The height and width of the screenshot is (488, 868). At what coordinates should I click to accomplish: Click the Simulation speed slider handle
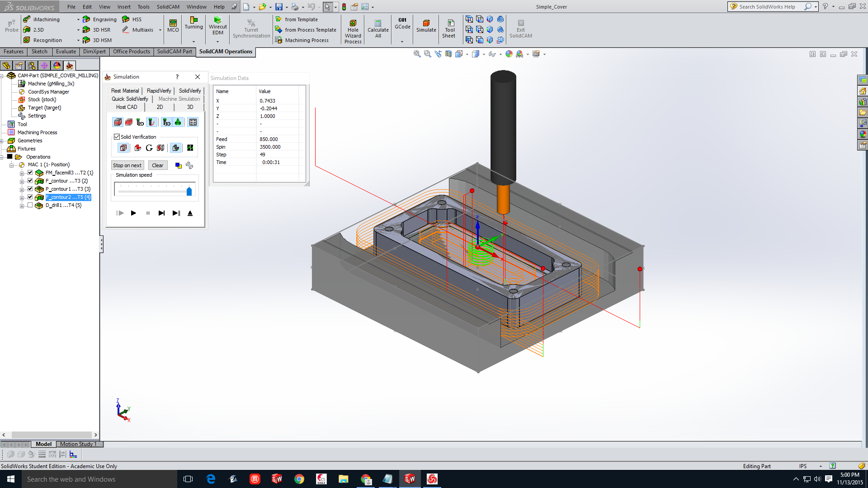click(x=189, y=191)
